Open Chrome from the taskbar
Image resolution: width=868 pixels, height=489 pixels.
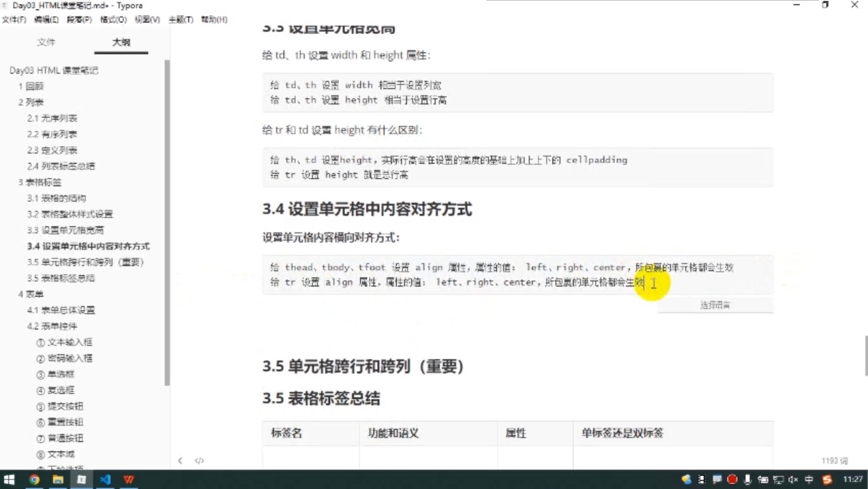34,480
